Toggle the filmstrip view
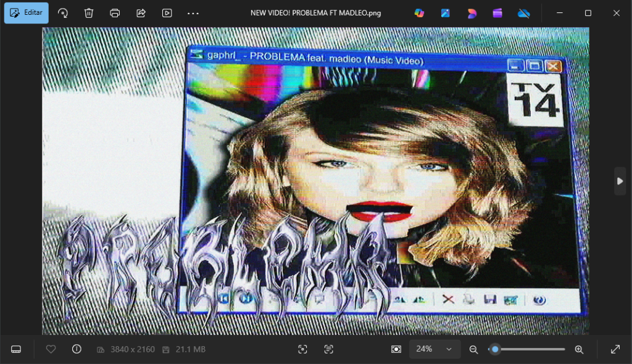 (16, 349)
